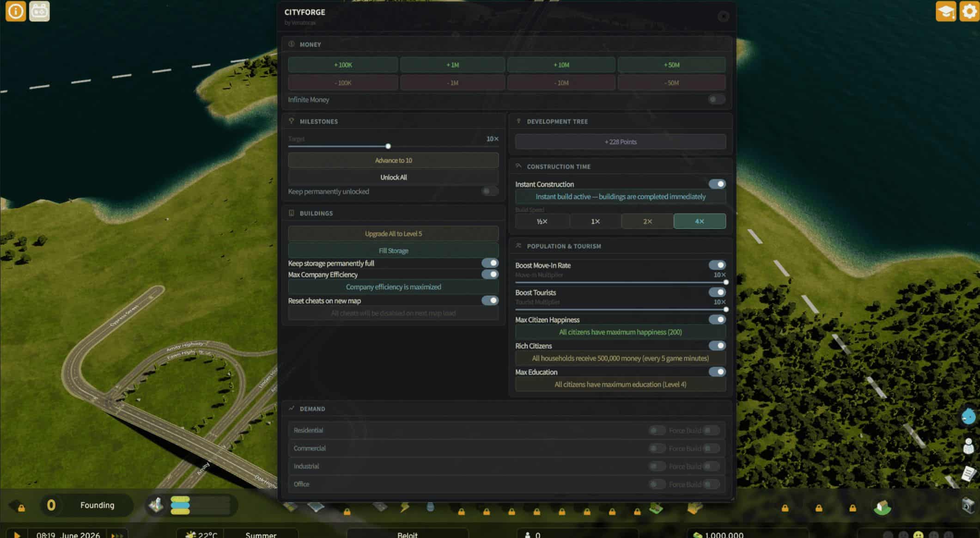Enable the Infinite Money toggle
This screenshot has height=538, width=980.
[716, 99]
